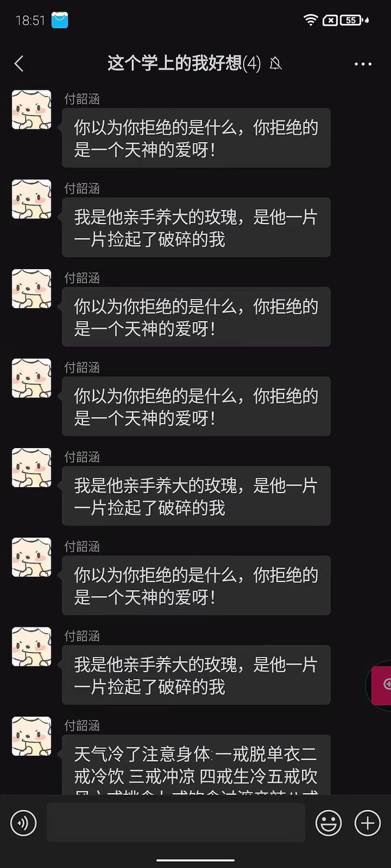Go back using the arrow icon

19,63
